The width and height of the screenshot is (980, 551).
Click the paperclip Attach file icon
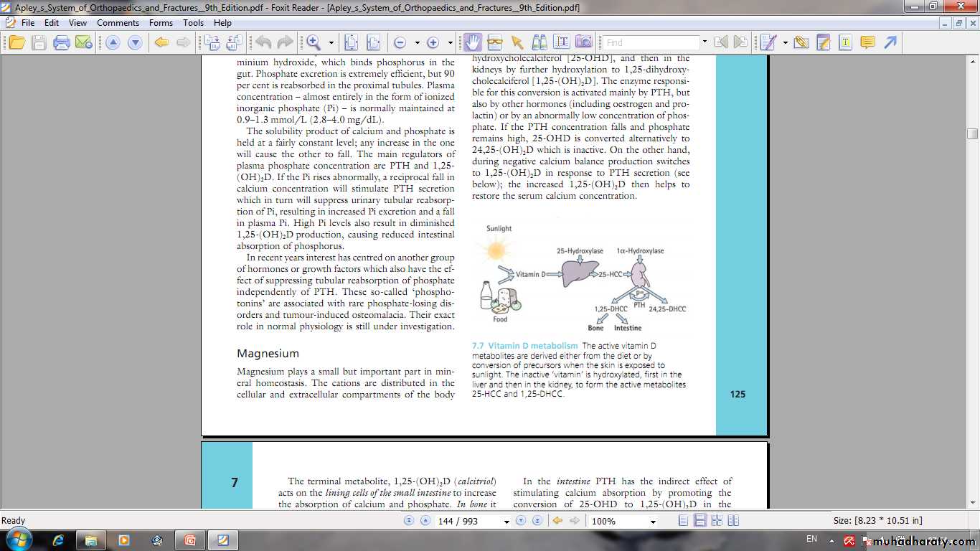pos(801,42)
